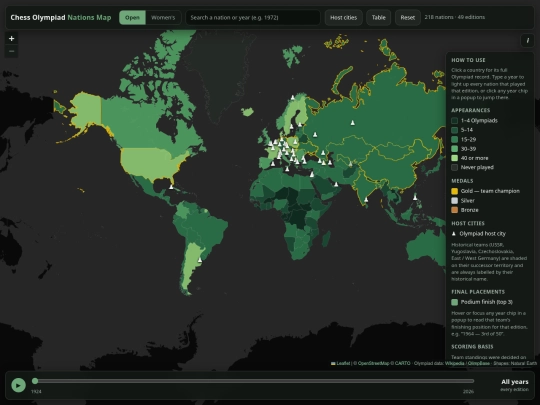
Task: Select Greenland on the map
Action: (x=220, y=69)
